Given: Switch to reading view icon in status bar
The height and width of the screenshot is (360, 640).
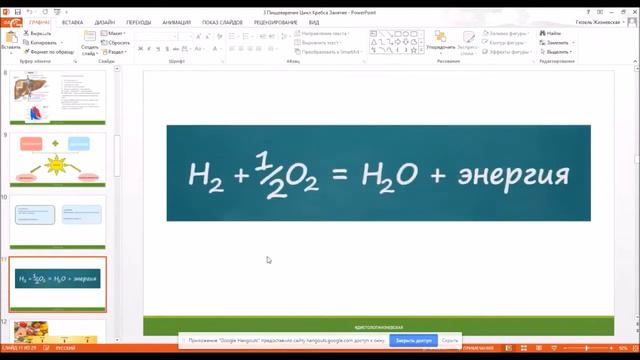Looking at the screenshot, I should point(539,348).
